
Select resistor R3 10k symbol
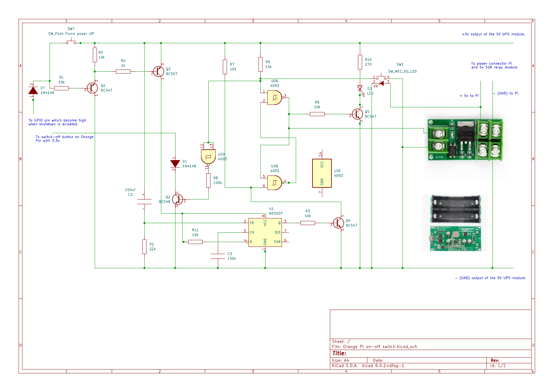(308, 223)
